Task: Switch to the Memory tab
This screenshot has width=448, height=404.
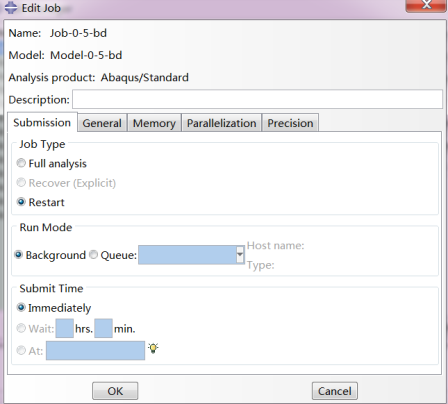Action: click(154, 123)
